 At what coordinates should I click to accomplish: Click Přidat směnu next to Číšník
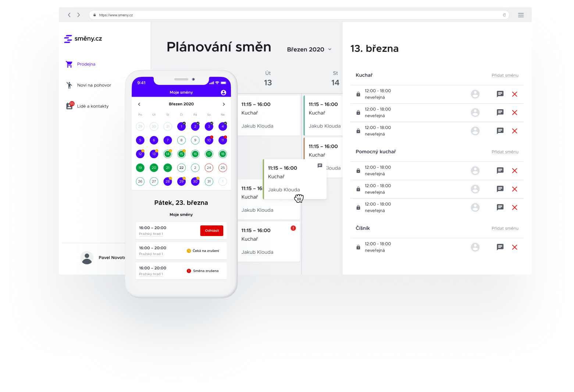(x=505, y=228)
